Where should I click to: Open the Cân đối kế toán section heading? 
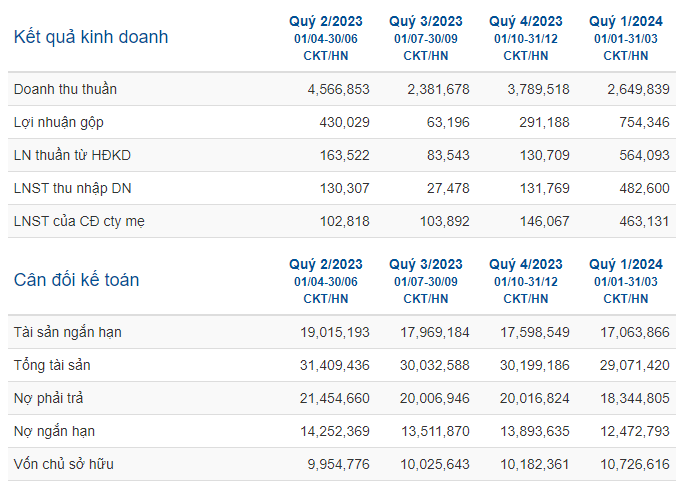76,280
